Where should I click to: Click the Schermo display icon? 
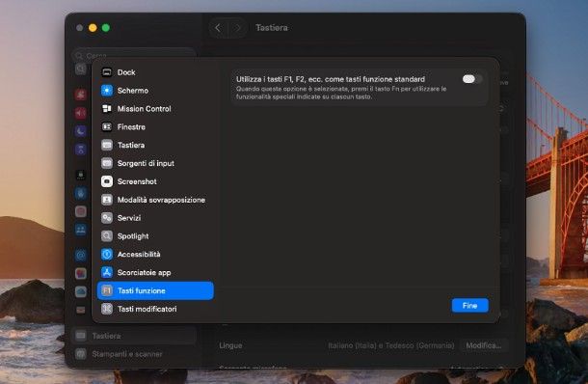coord(107,91)
